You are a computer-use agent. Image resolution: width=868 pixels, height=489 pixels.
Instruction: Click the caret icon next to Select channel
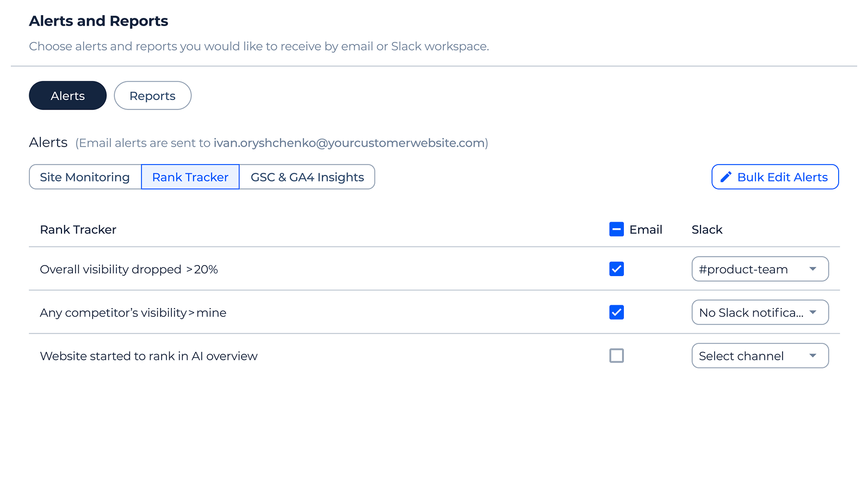(813, 356)
